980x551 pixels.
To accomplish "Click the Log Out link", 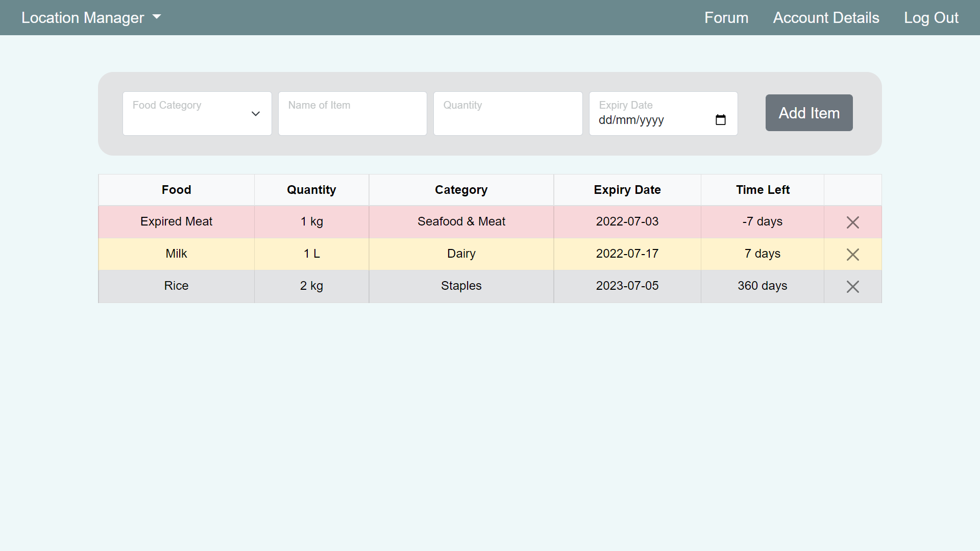I will click(931, 17).
